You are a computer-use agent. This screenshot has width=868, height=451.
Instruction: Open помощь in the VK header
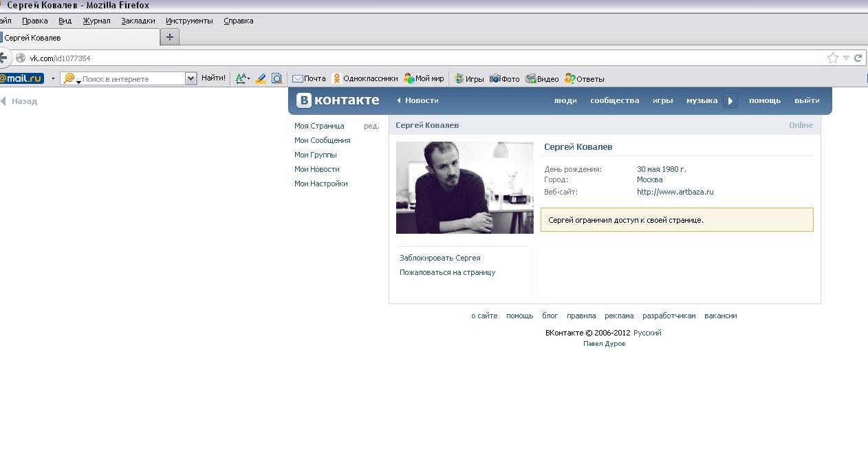[765, 100]
